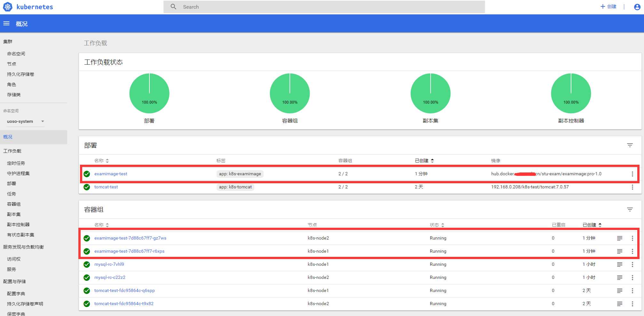Open 存储类 in the sidebar
Viewport: 644px width, 316px height.
(14, 95)
